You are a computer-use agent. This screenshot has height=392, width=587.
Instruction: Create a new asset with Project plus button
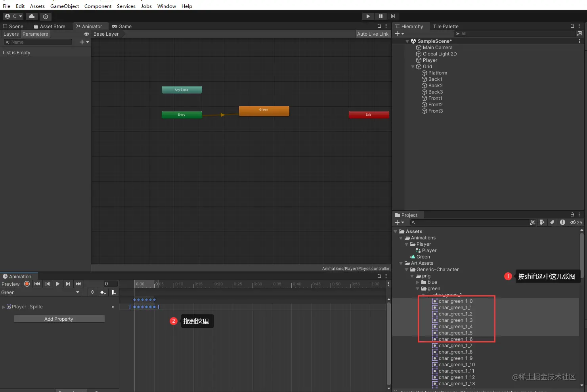(x=400, y=222)
